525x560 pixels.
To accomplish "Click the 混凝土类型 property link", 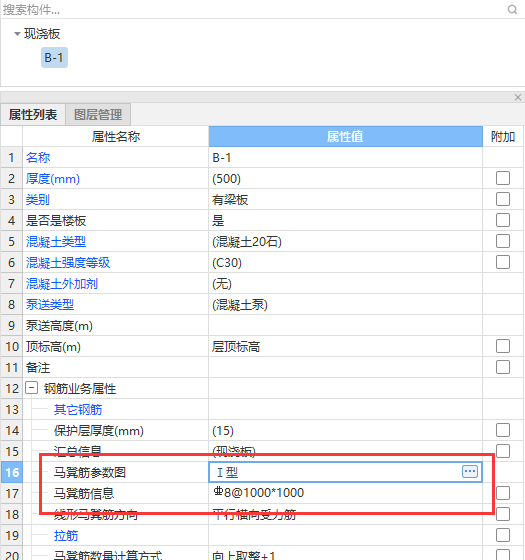I will (x=56, y=241).
